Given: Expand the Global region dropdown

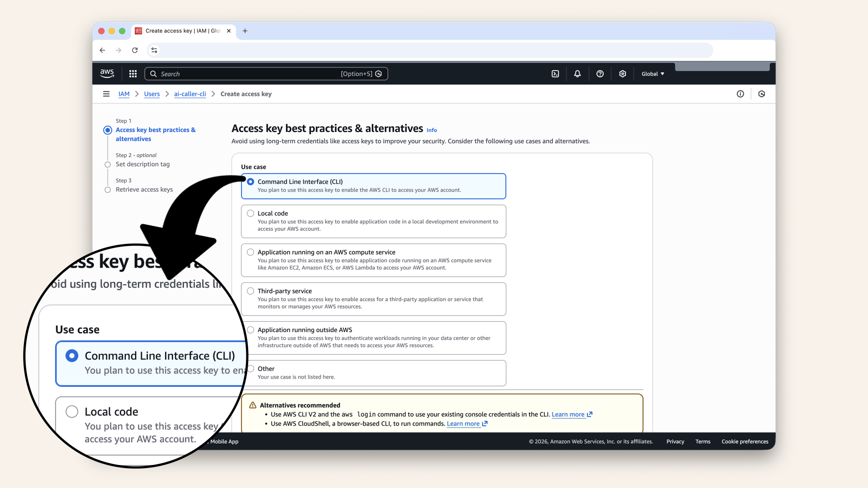Looking at the screenshot, I should (x=653, y=74).
